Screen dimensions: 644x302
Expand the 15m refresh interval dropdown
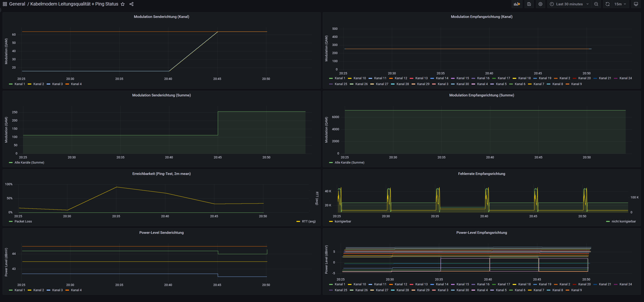620,4
